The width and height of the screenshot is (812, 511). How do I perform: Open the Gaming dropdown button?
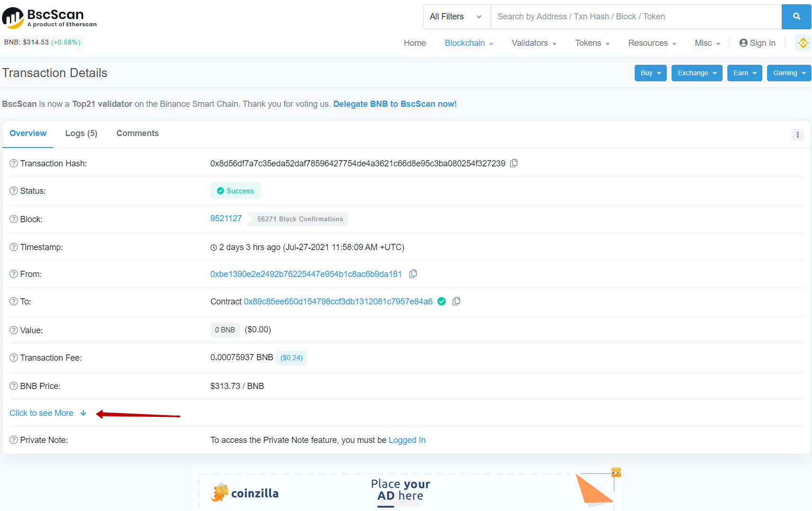(789, 73)
